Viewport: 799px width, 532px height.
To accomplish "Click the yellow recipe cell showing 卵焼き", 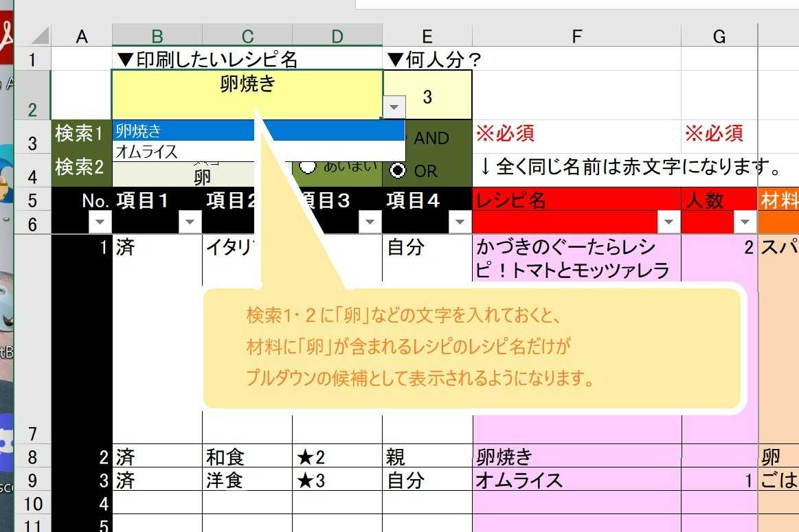I will click(247, 95).
